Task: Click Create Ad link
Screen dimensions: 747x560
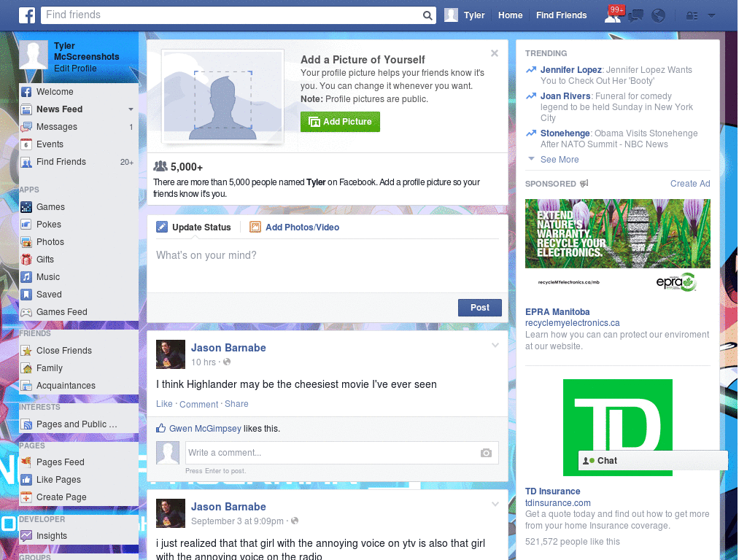Action: 690,184
